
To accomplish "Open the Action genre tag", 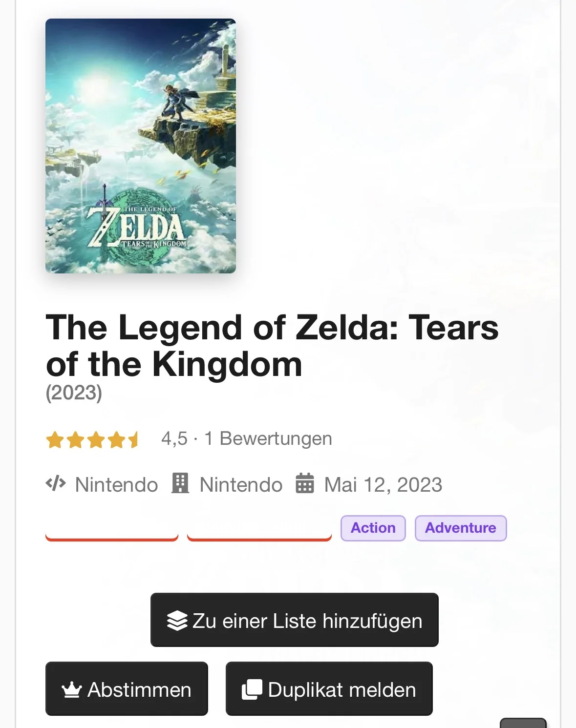I will [x=373, y=528].
